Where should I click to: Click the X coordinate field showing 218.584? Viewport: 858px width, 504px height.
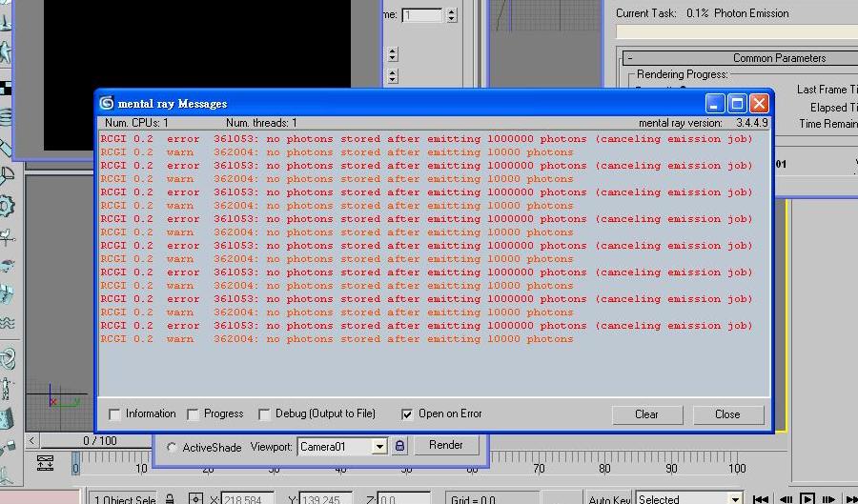(x=248, y=499)
